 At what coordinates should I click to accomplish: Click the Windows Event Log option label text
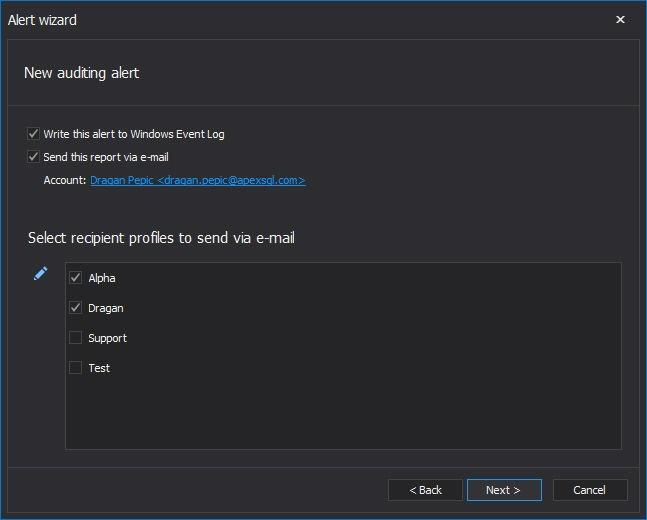pos(134,134)
